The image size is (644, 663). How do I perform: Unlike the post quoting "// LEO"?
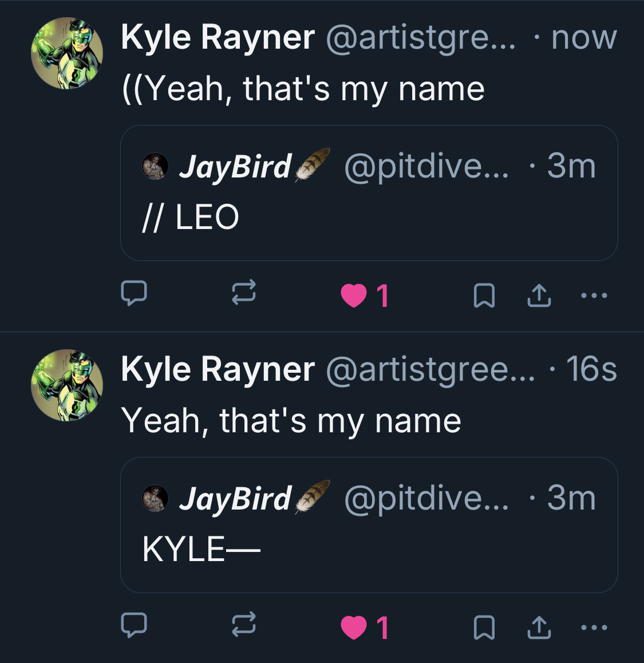(354, 295)
